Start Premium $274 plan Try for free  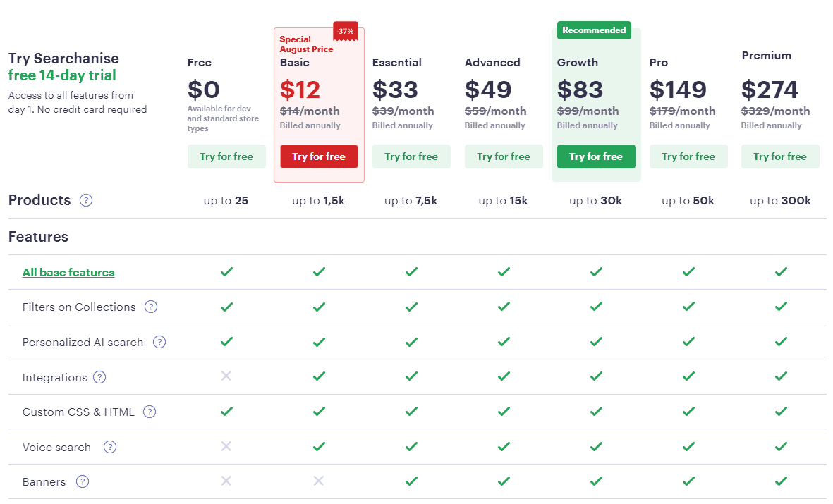[780, 156]
